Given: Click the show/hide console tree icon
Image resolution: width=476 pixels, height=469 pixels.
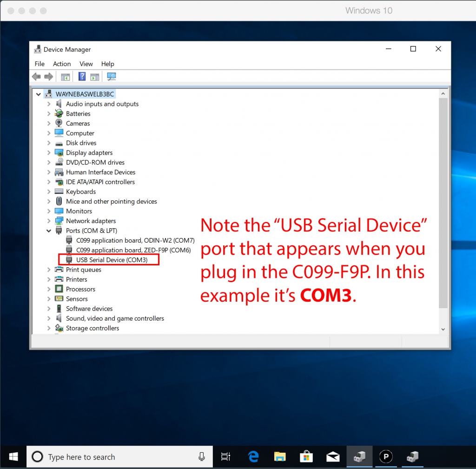Looking at the screenshot, I should 65,77.
